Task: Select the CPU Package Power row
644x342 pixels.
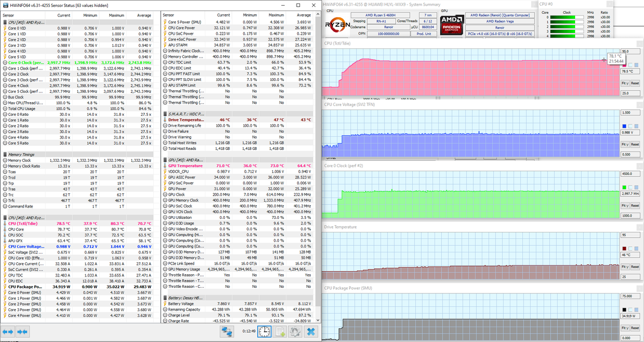Action: point(77,287)
